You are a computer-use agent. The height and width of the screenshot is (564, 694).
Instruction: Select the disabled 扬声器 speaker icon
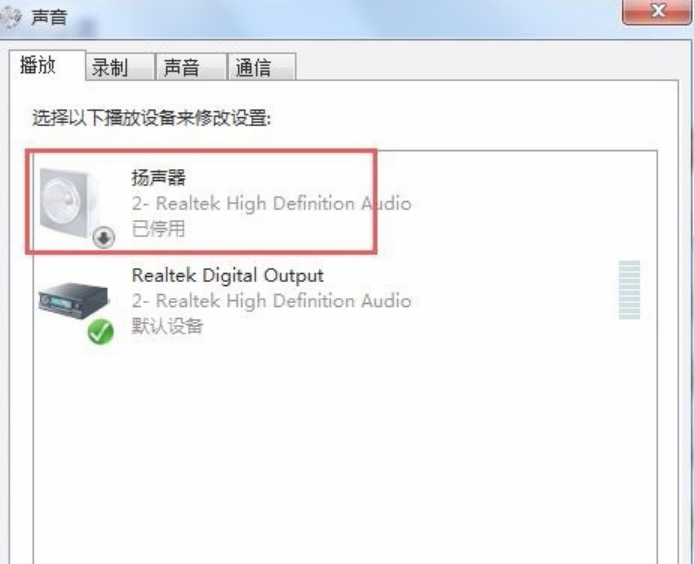click(69, 203)
